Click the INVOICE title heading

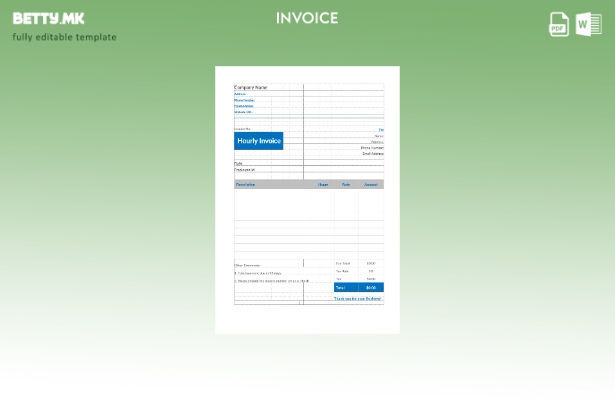[x=307, y=18]
